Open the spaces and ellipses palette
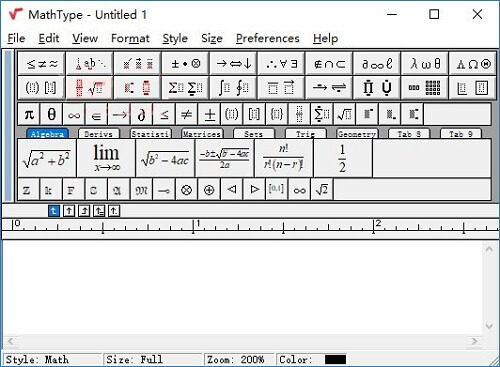500x367 pixels. pyautogui.click(x=90, y=63)
